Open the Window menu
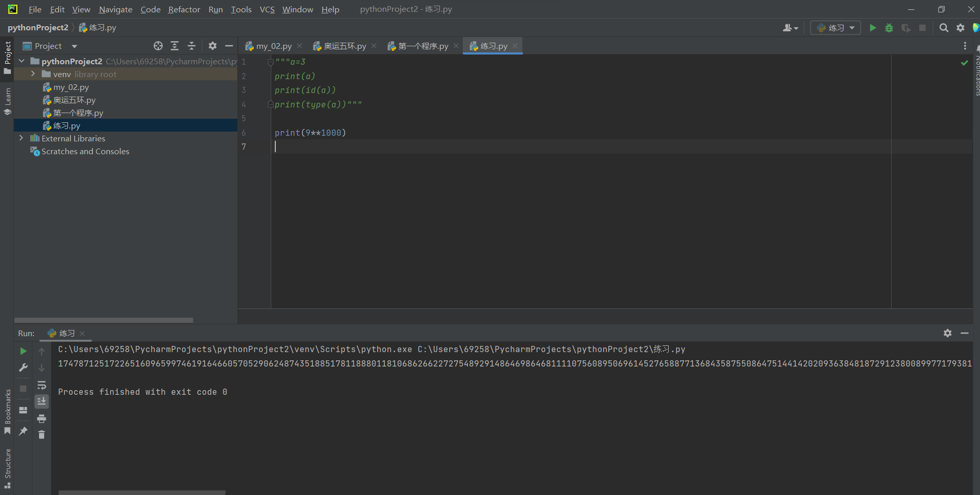The height and width of the screenshot is (495, 980). click(297, 9)
